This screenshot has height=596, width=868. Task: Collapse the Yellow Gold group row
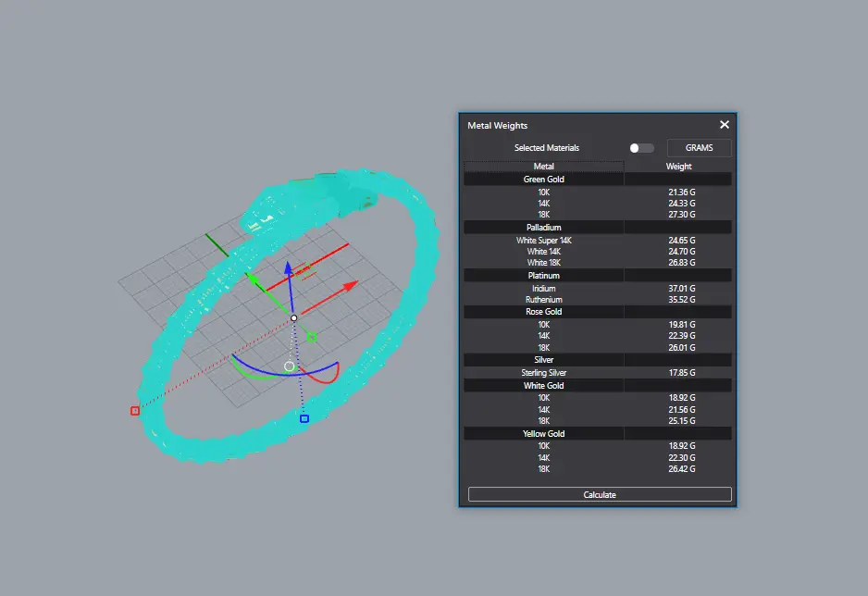(x=543, y=433)
